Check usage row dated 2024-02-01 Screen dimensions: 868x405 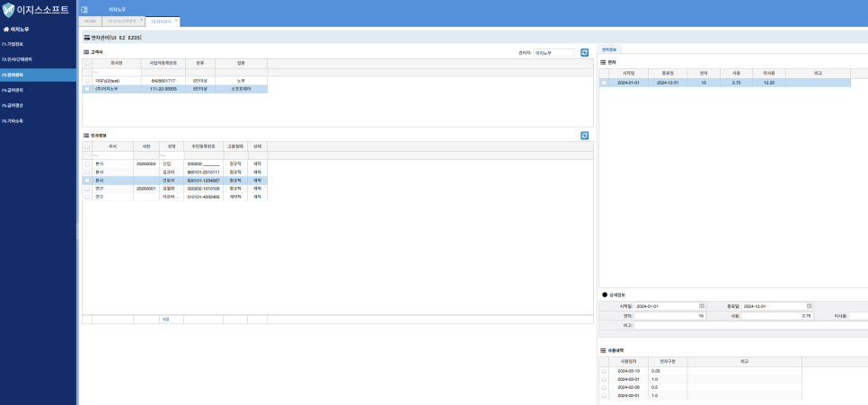(604, 396)
